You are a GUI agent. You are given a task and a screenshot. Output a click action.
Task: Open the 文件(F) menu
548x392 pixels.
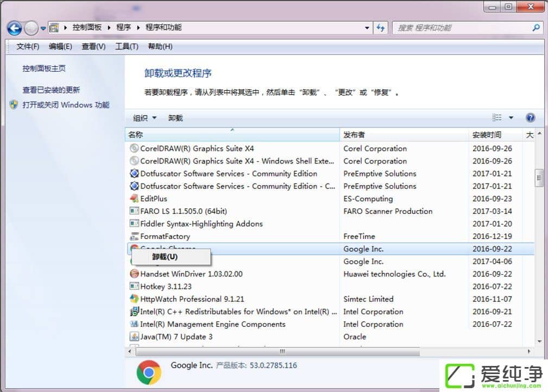[x=28, y=47]
